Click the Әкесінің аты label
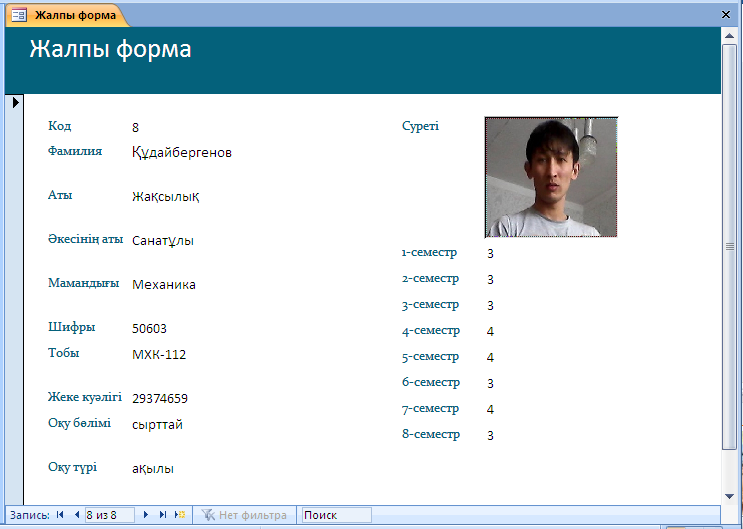The image size is (743, 529). 85,239
